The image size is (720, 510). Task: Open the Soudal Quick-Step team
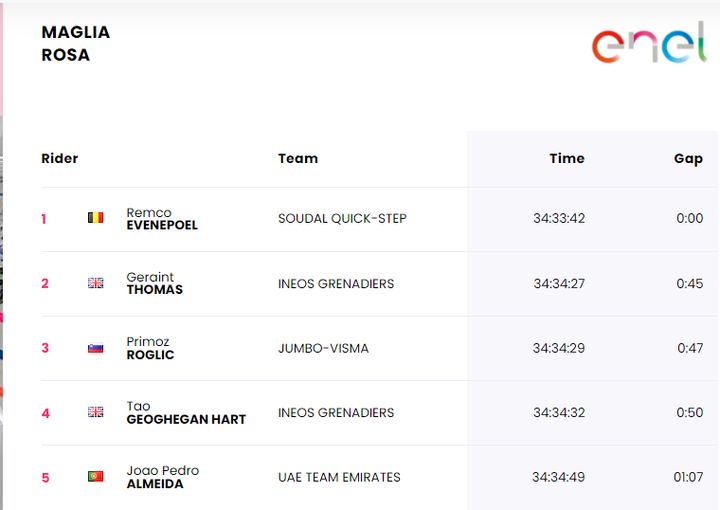pyautogui.click(x=342, y=219)
